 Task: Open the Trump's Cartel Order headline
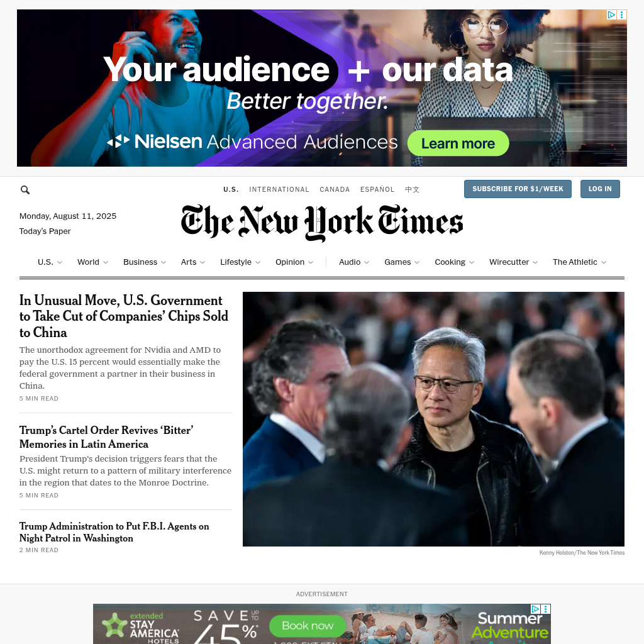click(x=106, y=437)
